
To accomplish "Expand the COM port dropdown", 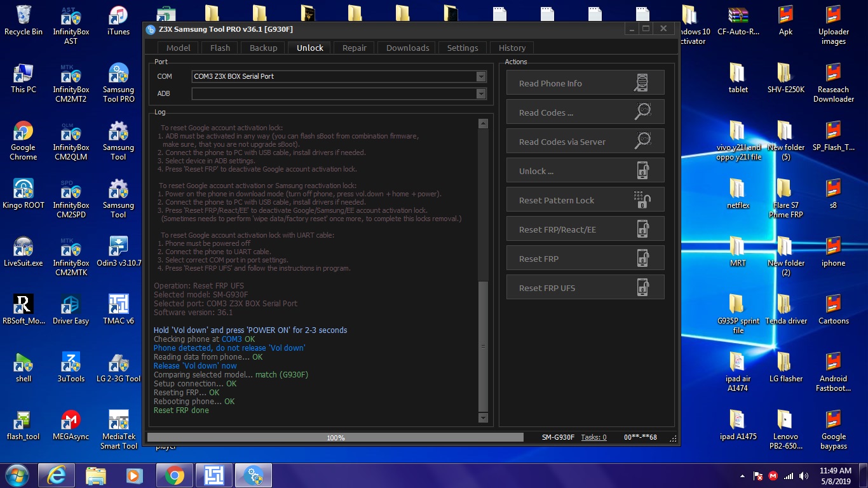I will [x=481, y=76].
